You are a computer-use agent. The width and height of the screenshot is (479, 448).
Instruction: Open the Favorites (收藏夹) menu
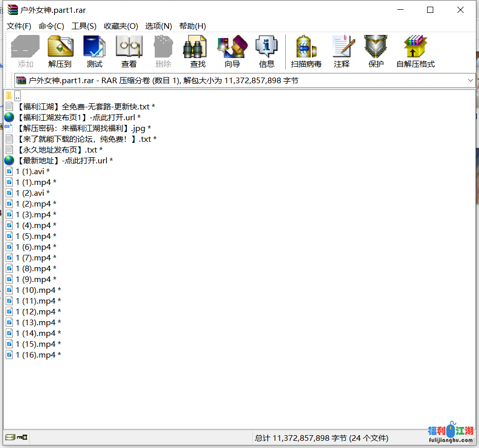pos(121,26)
